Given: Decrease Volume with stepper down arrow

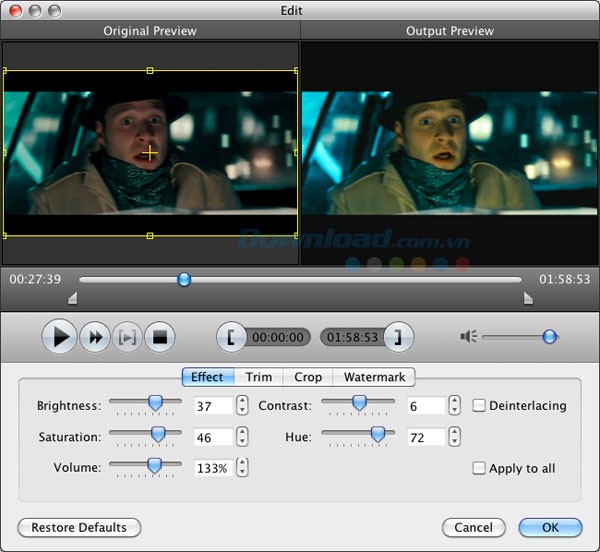Looking at the screenshot, I should tap(242, 472).
